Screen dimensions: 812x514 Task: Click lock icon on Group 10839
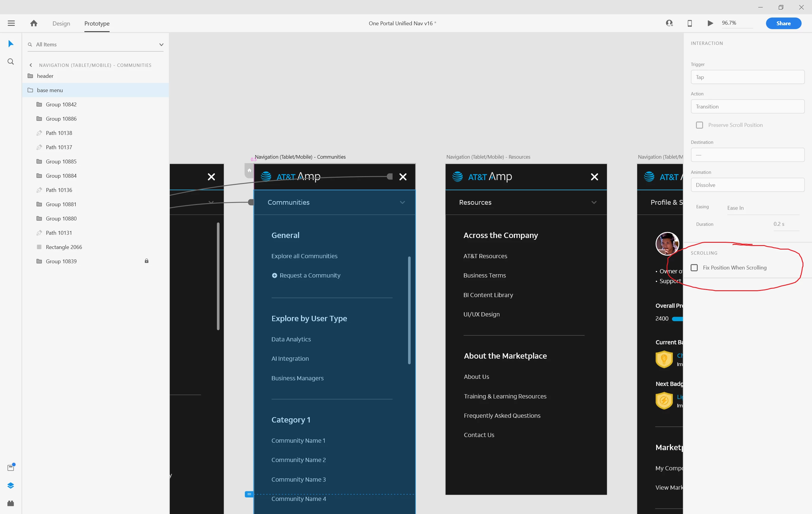tap(146, 261)
